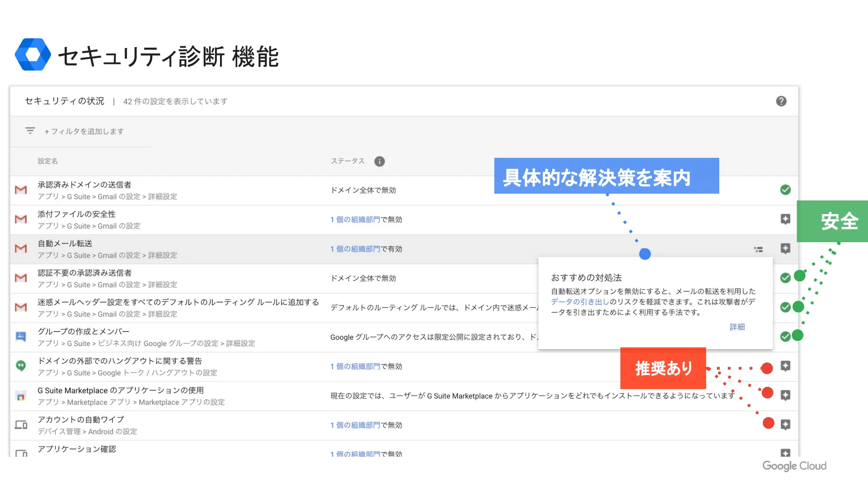Click Gmail icon for 迷惑メールヘッダー row
The width and height of the screenshot is (868, 488).
pyautogui.click(x=21, y=307)
